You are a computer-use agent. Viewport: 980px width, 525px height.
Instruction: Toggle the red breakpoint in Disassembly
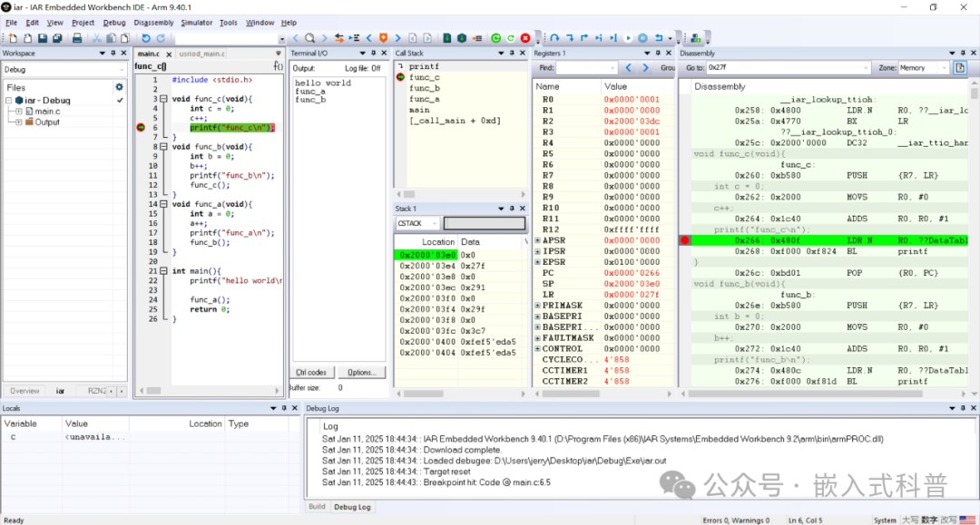click(x=685, y=240)
